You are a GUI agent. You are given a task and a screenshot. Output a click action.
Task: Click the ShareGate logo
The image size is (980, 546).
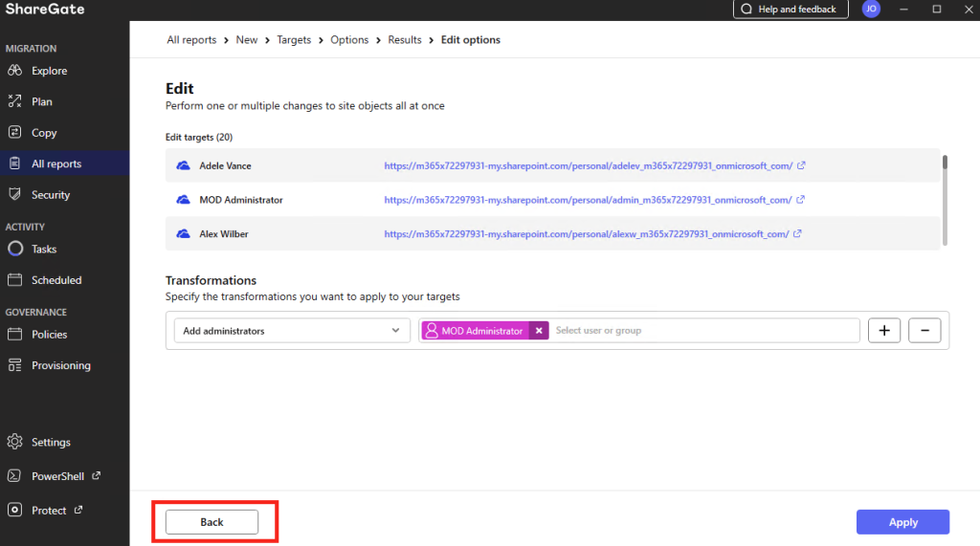(x=45, y=9)
